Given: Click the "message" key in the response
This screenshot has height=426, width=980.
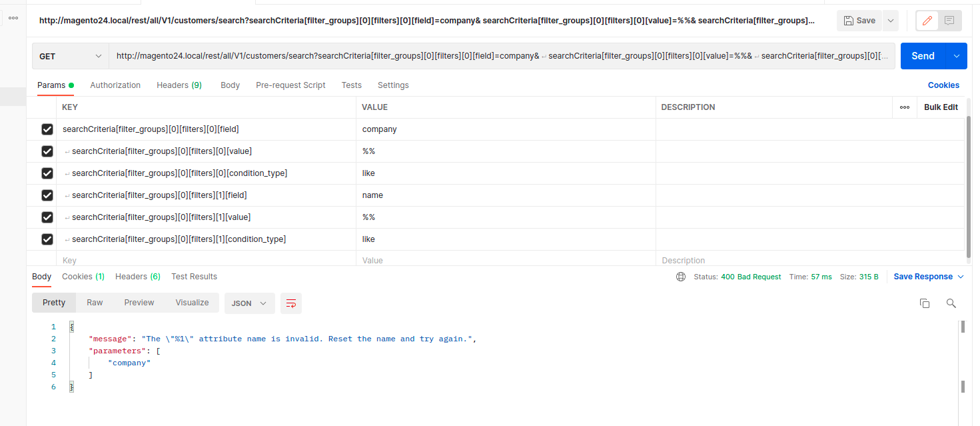Looking at the screenshot, I should tap(110, 339).
